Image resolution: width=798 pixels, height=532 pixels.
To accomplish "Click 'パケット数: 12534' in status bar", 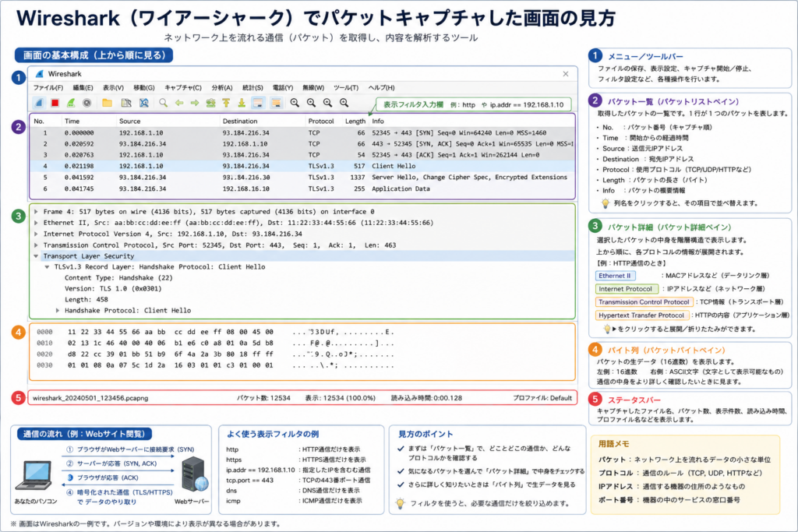I will pos(263,398).
